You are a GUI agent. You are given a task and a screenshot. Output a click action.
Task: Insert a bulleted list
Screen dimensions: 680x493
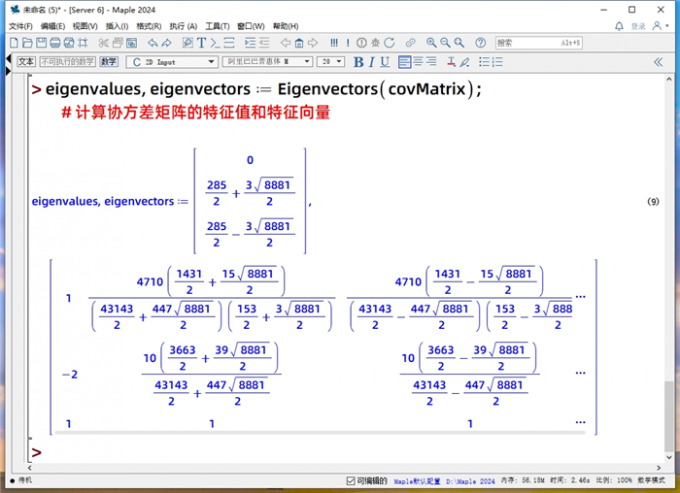click(484, 62)
